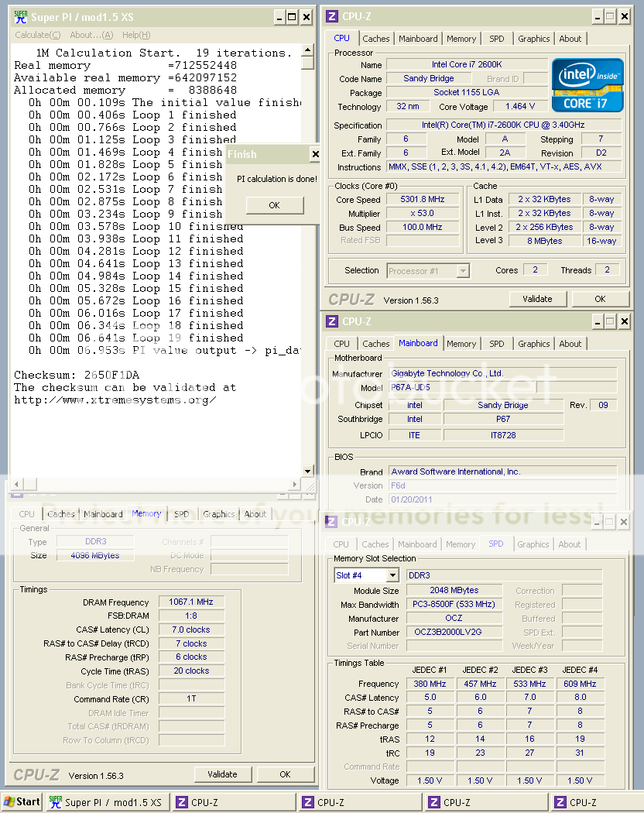Select Caches tab in Memory CPU-Z window
Screen dimensions: 644x813
[x=61, y=514]
